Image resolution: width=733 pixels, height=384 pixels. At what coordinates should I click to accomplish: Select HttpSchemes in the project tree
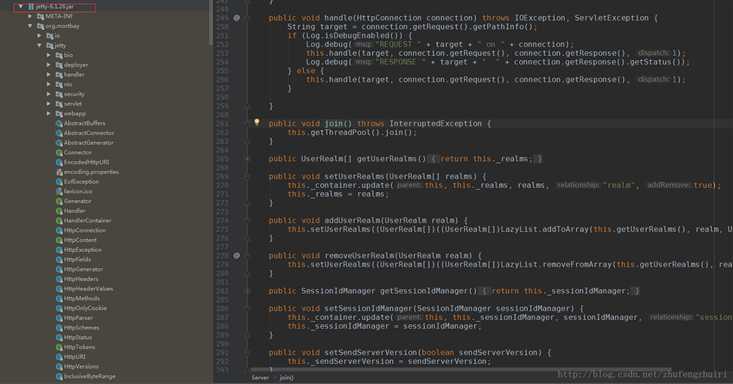point(81,328)
